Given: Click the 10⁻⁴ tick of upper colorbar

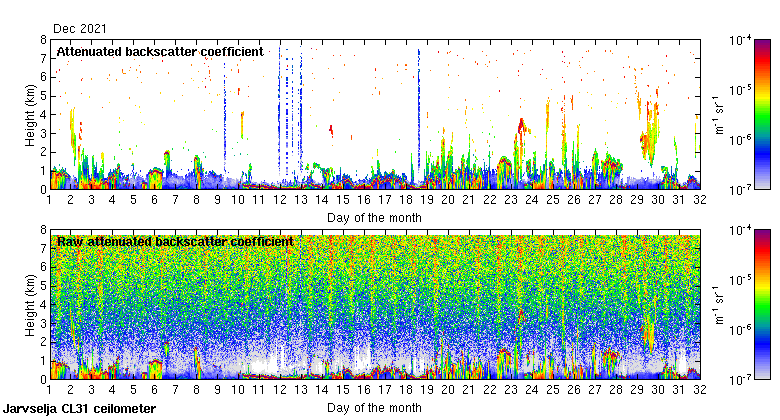Looking at the screenshot, I should (x=740, y=40).
